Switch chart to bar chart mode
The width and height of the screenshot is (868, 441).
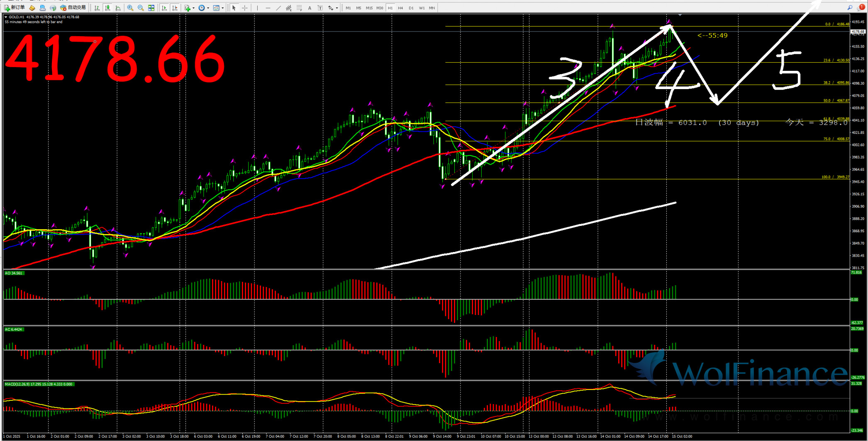(x=97, y=8)
